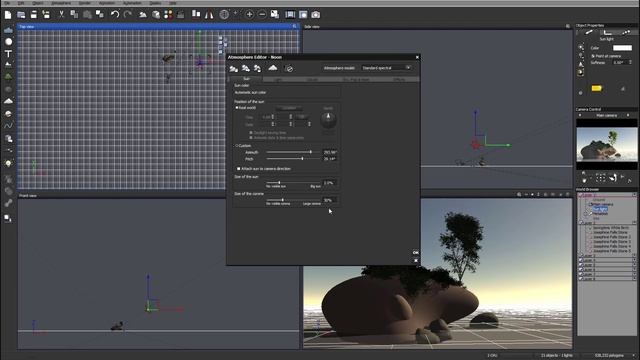640x360 pixels.
Task: Select the plant tool in left toolbar
Action: coord(8,76)
